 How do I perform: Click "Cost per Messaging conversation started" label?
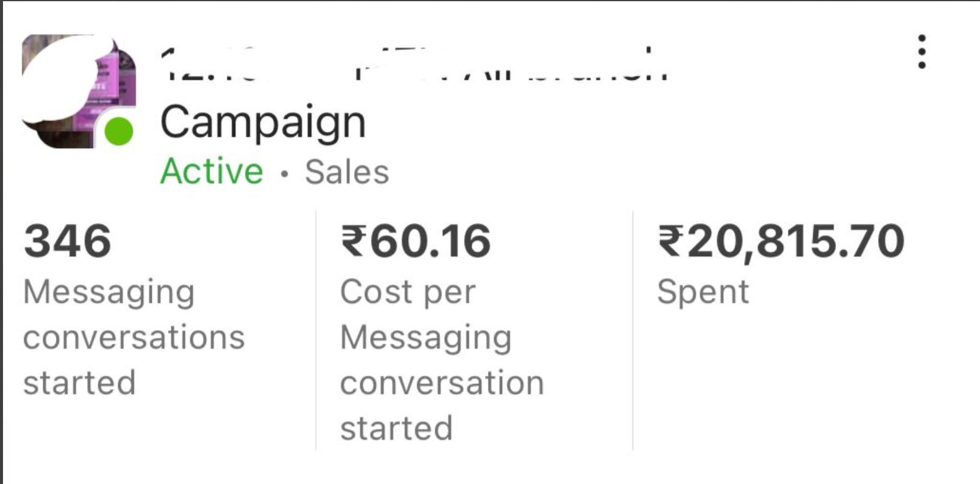[x=442, y=360]
